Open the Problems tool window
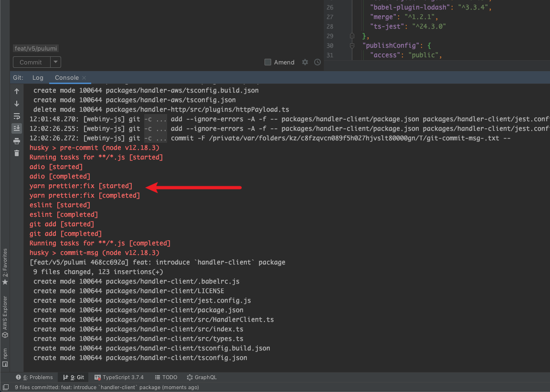 coord(34,377)
